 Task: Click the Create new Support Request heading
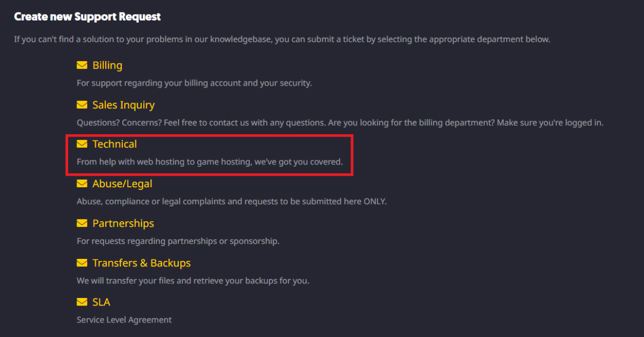click(x=87, y=17)
